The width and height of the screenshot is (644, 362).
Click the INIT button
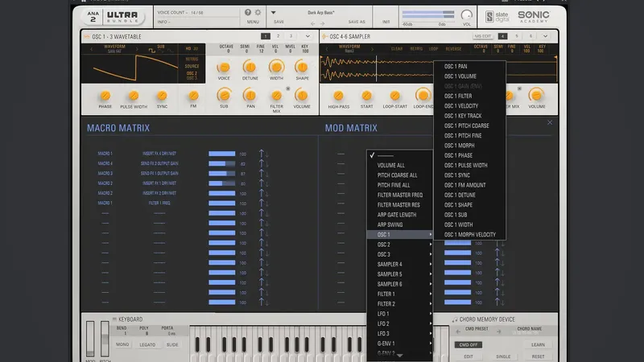pos(386,22)
